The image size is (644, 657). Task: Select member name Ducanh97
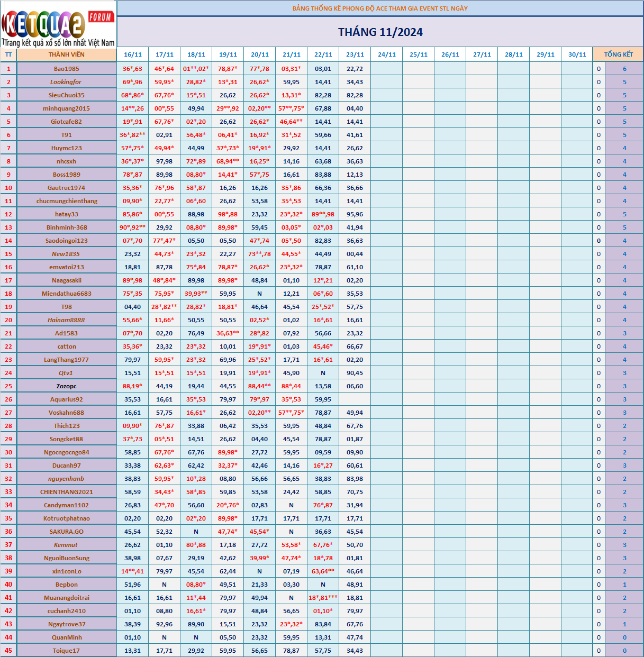pyautogui.click(x=67, y=466)
